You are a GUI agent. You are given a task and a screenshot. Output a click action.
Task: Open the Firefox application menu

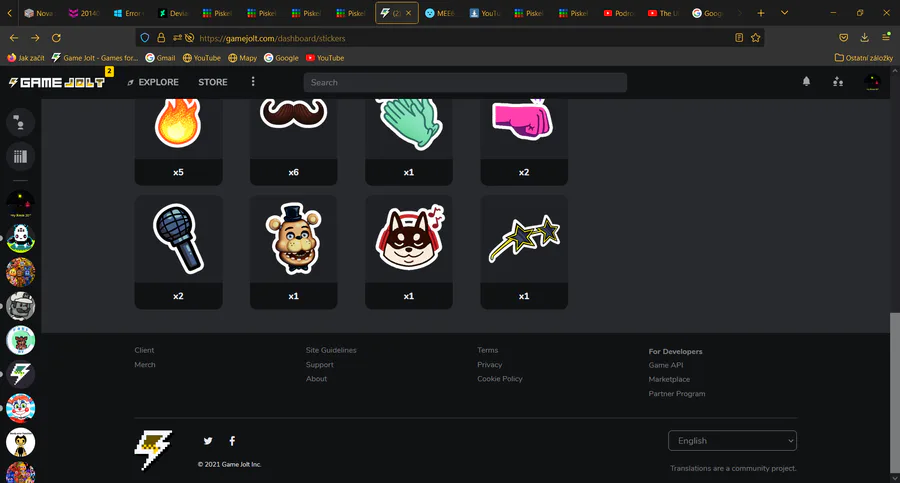pyautogui.click(x=886, y=38)
